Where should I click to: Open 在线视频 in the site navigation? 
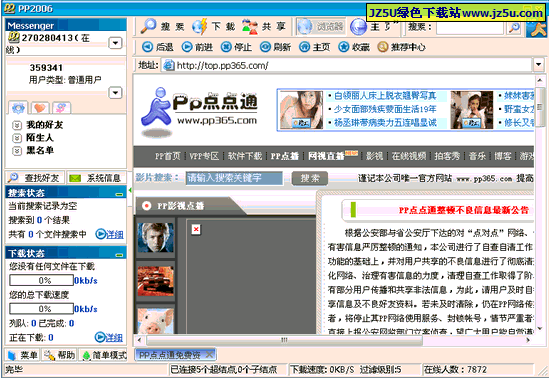pyautogui.click(x=409, y=156)
